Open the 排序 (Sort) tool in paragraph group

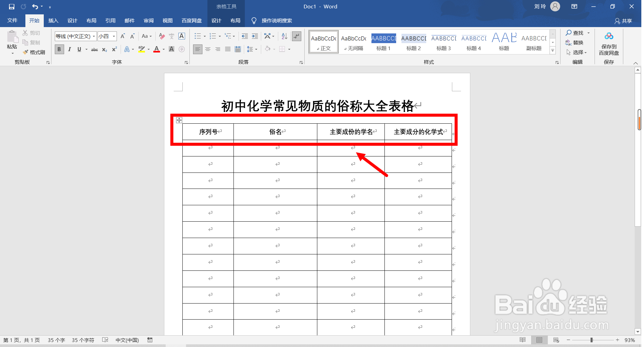(284, 36)
